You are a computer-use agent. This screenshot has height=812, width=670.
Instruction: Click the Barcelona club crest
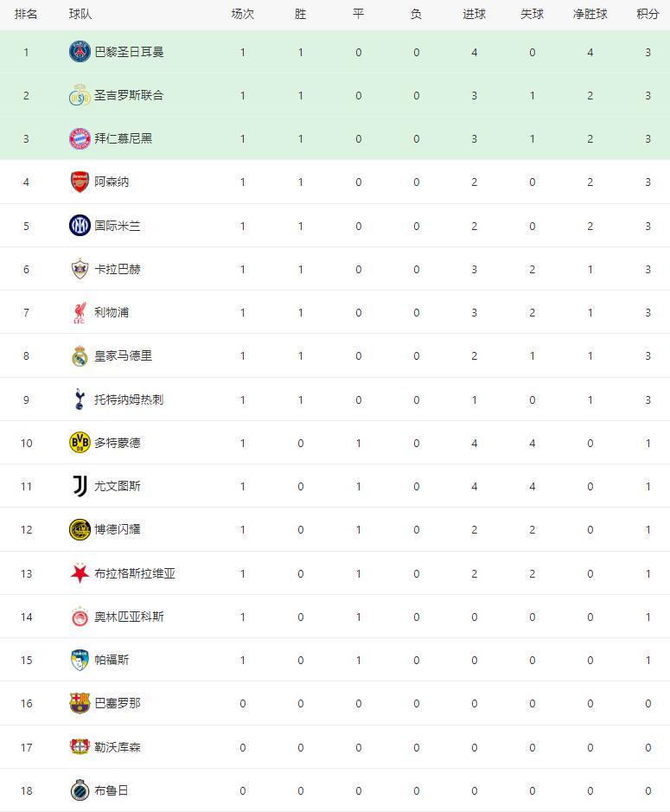coord(80,703)
